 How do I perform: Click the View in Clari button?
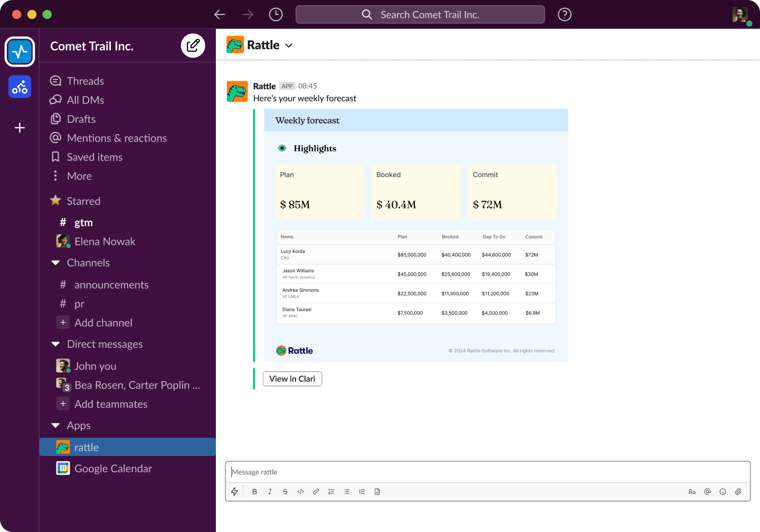coord(292,378)
